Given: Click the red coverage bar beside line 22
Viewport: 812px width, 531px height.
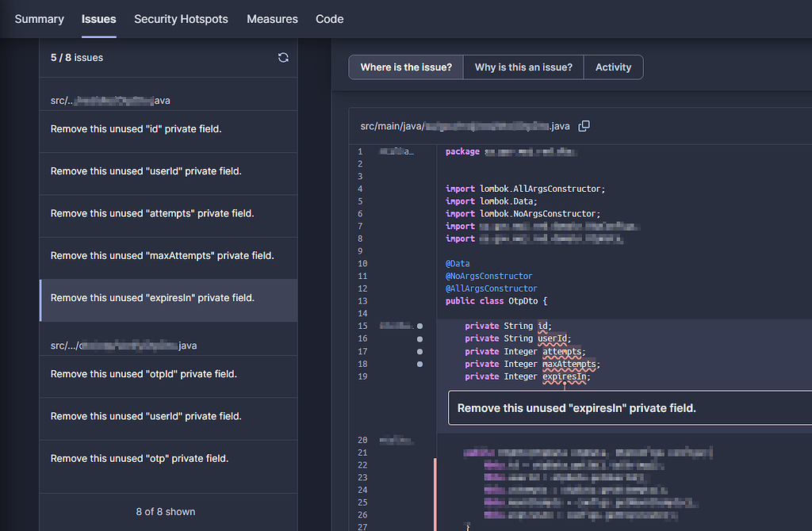Looking at the screenshot, I should 435,464.
